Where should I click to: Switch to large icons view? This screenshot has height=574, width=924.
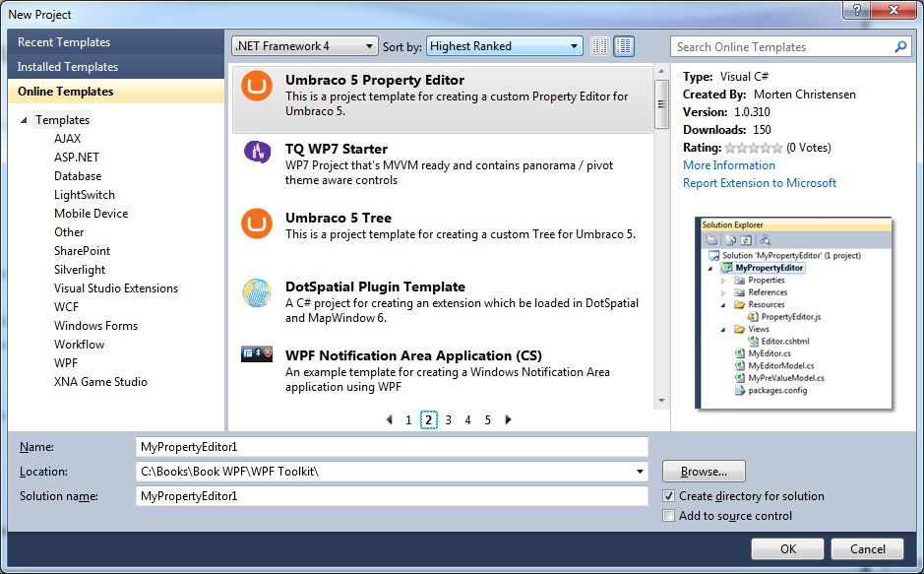pyautogui.click(x=624, y=44)
